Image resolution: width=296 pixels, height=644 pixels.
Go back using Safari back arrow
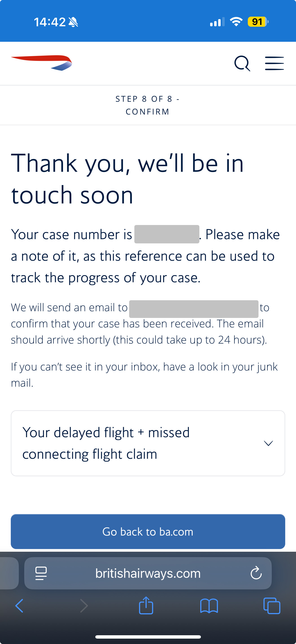(19, 606)
